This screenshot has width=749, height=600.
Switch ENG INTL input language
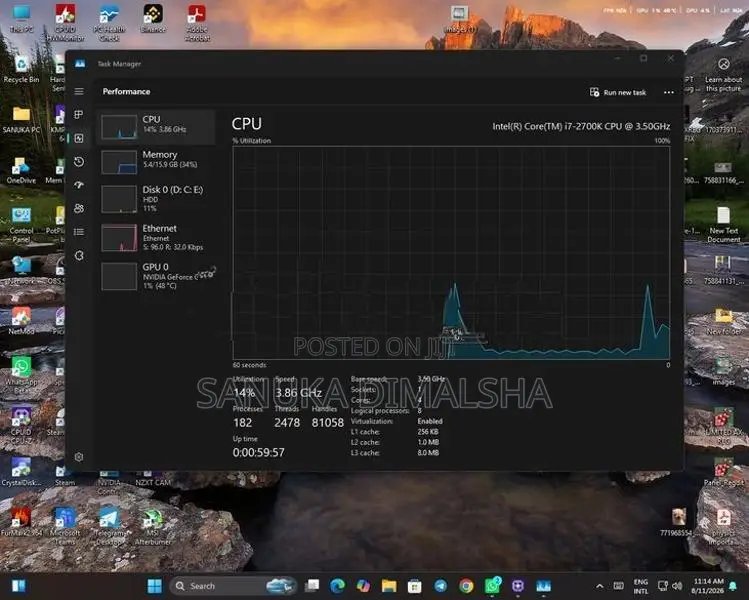pyautogui.click(x=641, y=586)
